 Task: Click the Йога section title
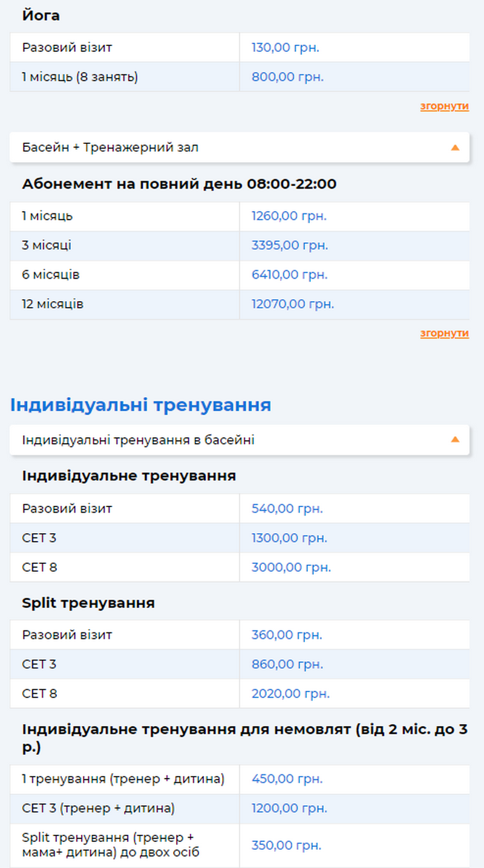[x=41, y=16]
